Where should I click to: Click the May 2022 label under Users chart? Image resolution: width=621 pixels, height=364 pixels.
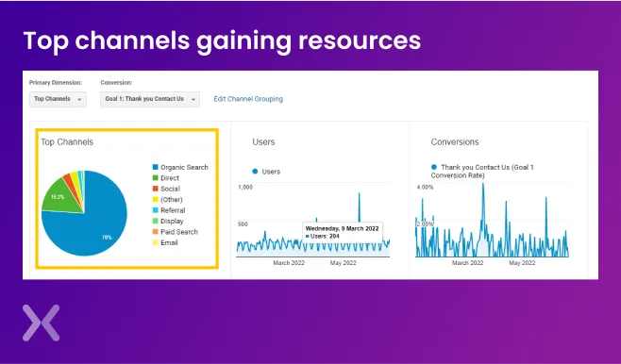[x=343, y=263]
